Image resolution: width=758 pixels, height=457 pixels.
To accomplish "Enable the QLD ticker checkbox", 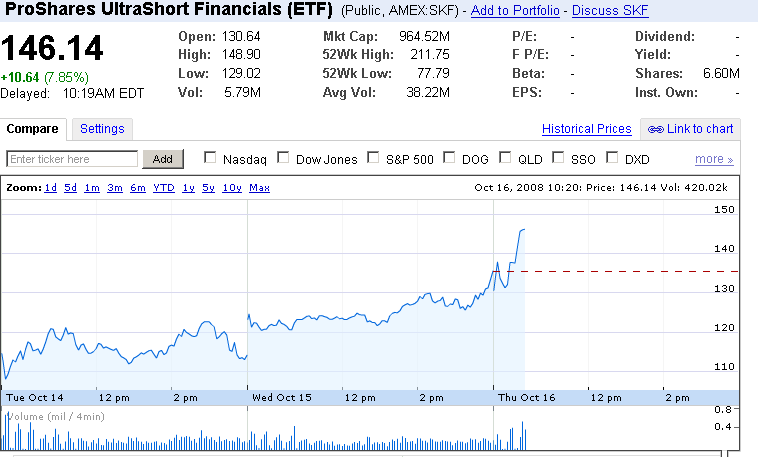I will click(x=505, y=158).
